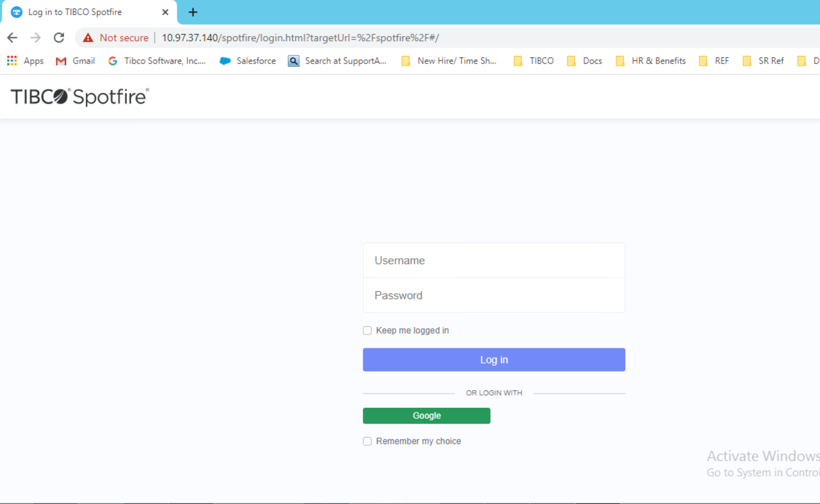Click the browser forward arrow
The image size is (820, 504).
tap(36, 38)
